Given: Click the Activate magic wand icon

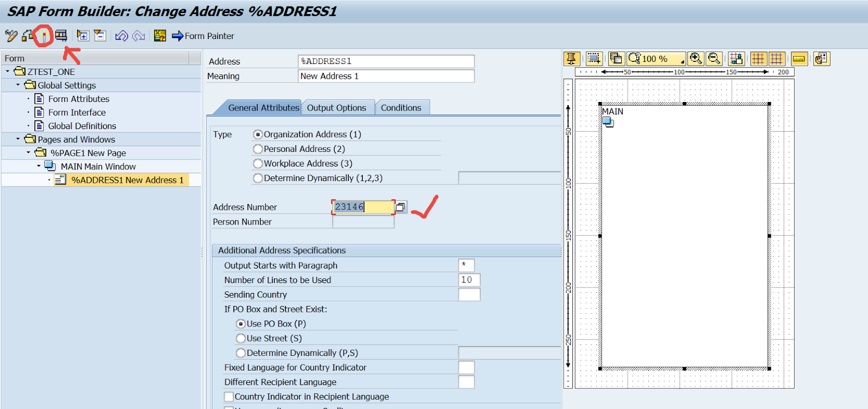Looking at the screenshot, I should pyautogui.click(x=44, y=36).
